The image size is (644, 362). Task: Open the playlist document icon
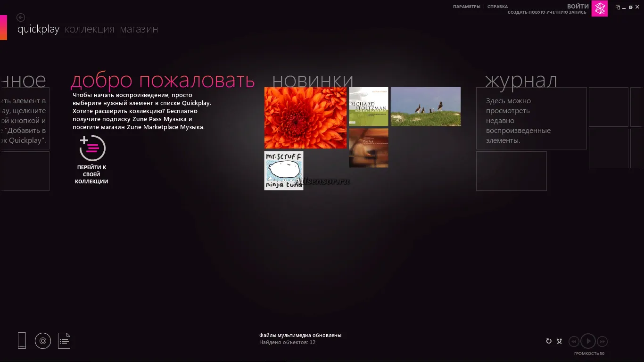[x=64, y=340]
